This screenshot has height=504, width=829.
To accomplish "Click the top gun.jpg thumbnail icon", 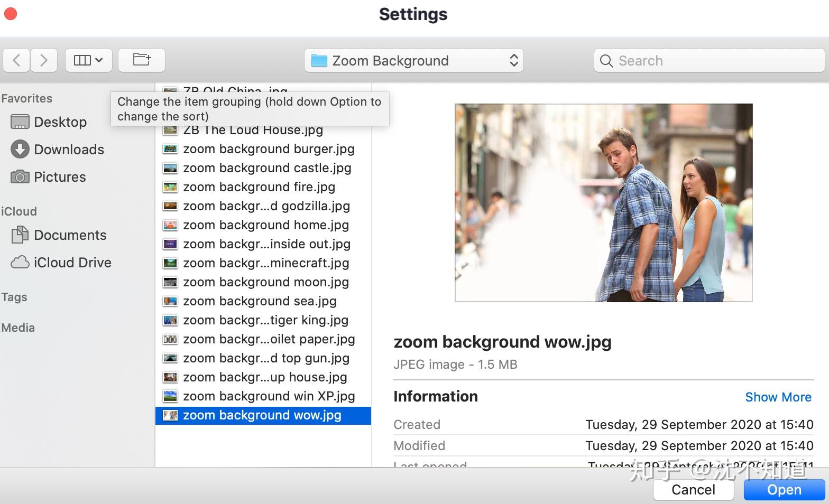I will click(170, 358).
